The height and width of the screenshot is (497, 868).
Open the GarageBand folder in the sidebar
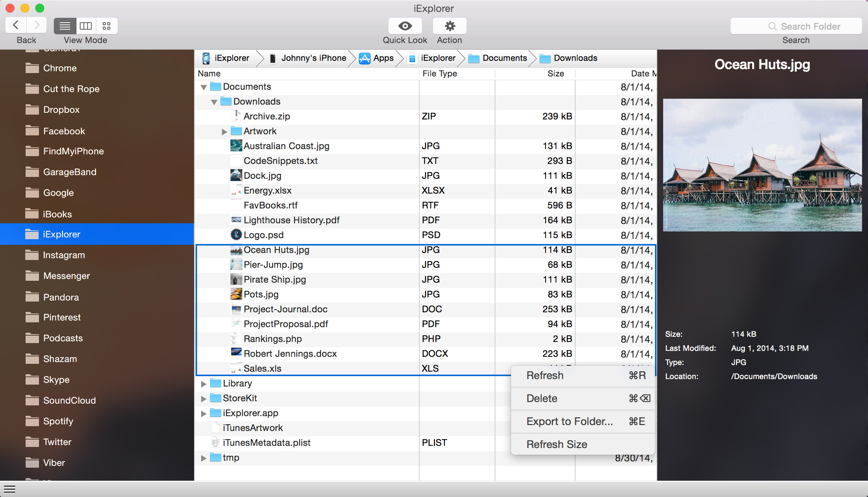click(x=69, y=172)
